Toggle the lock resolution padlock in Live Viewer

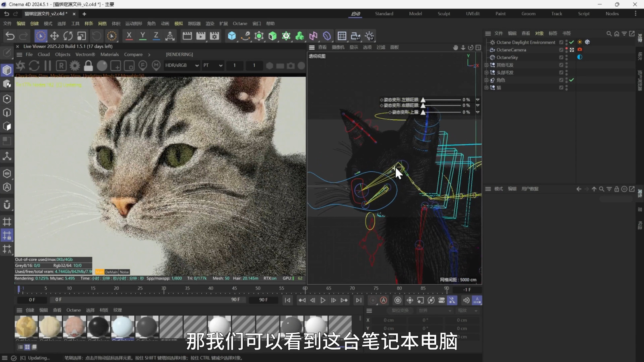(x=89, y=65)
